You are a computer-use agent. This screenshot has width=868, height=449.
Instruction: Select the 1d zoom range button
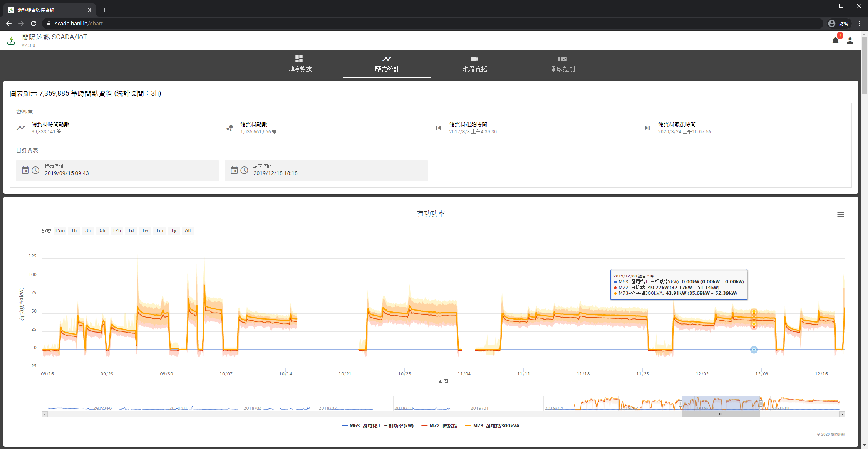[x=131, y=230]
